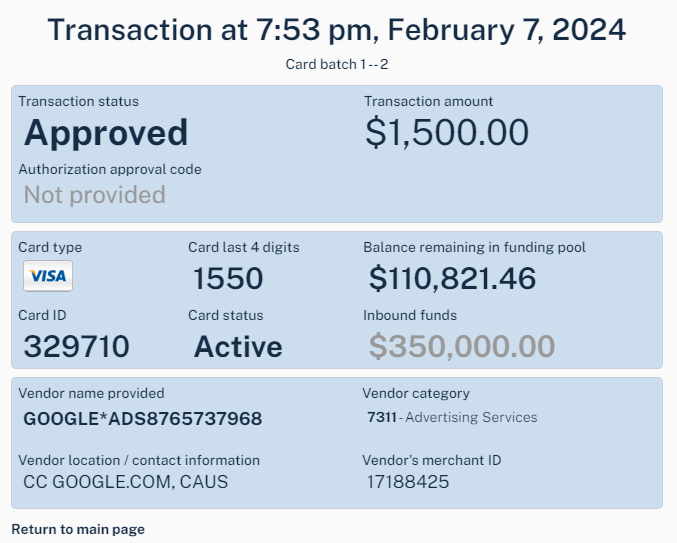Screen dimensions: 677x543
Task: Click the Visa card type icon
Action: pos(48,276)
